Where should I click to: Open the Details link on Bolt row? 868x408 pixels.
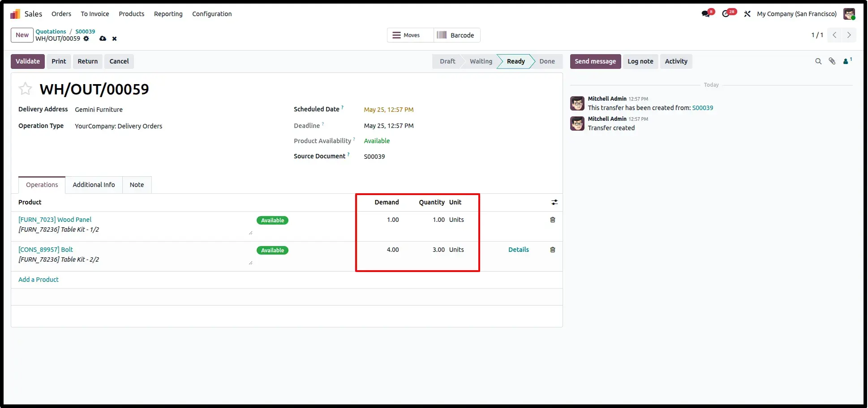(519, 250)
